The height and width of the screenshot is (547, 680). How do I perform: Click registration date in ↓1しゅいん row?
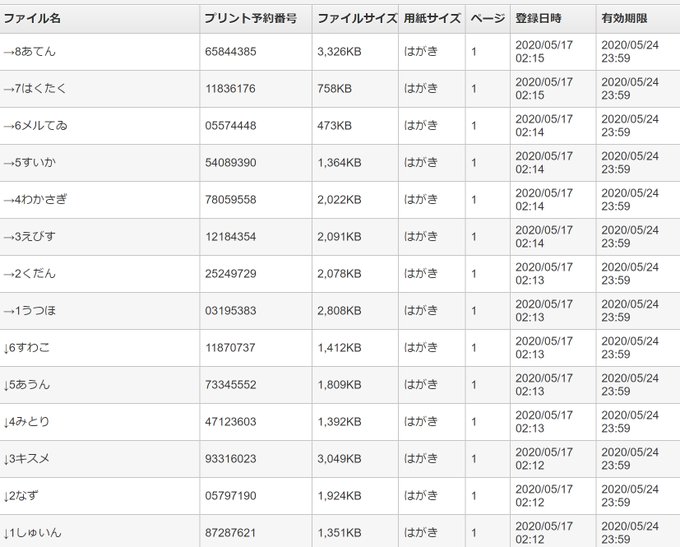click(544, 533)
